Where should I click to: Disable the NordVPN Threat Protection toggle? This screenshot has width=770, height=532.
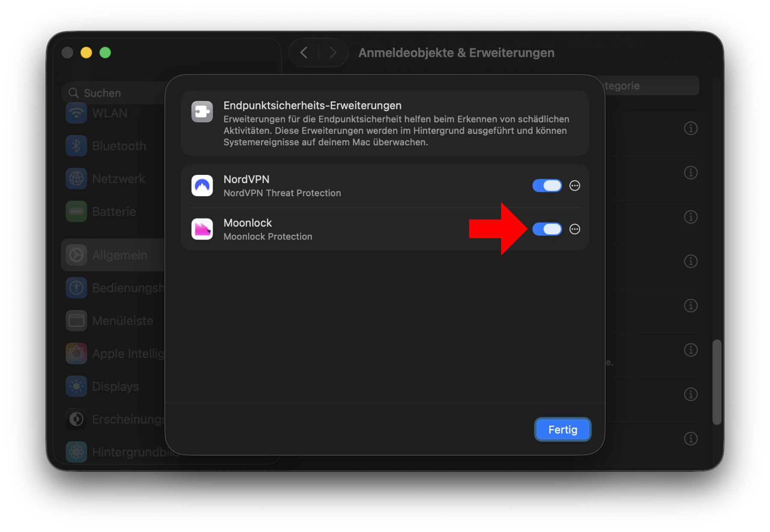pyautogui.click(x=547, y=186)
